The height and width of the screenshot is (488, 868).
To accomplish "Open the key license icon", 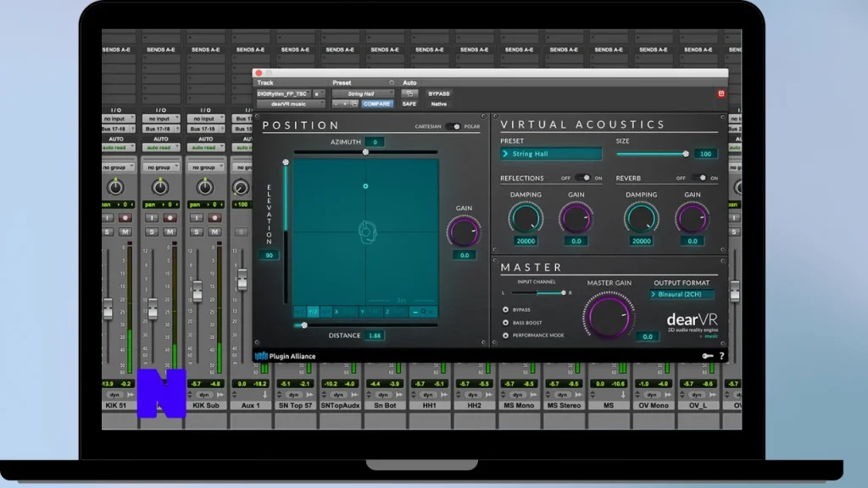I will tap(707, 357).
